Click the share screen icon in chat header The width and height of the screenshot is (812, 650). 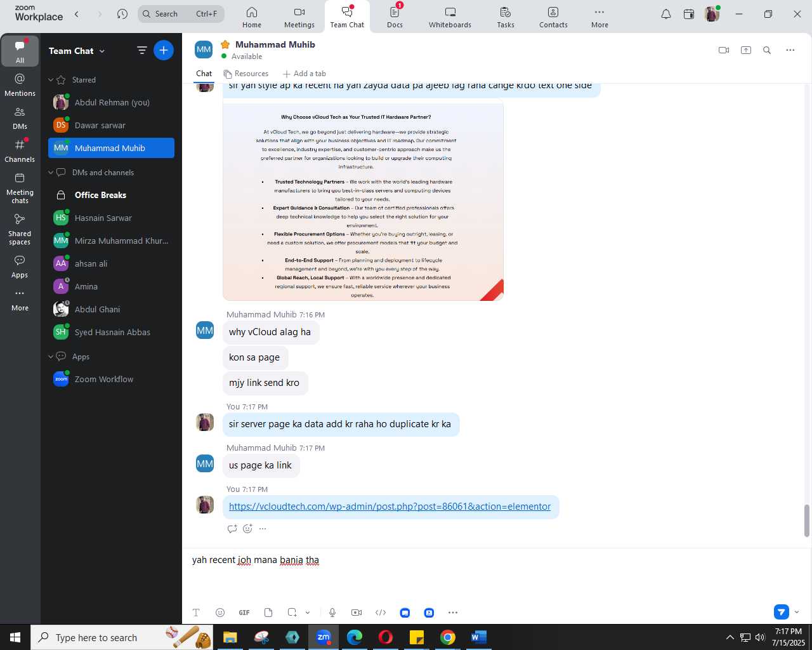coord(746,50)
